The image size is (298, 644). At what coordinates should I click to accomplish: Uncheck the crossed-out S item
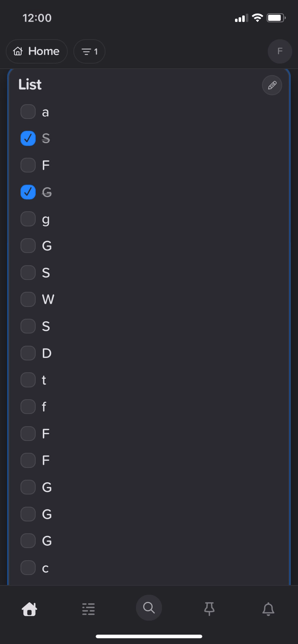coord(28,138)
